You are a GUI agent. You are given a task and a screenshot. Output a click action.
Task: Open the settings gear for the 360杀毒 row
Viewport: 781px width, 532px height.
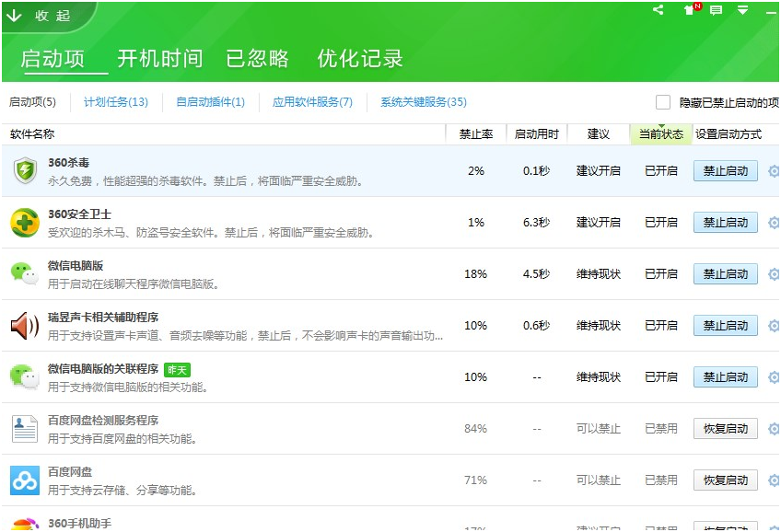pos(774,171)
